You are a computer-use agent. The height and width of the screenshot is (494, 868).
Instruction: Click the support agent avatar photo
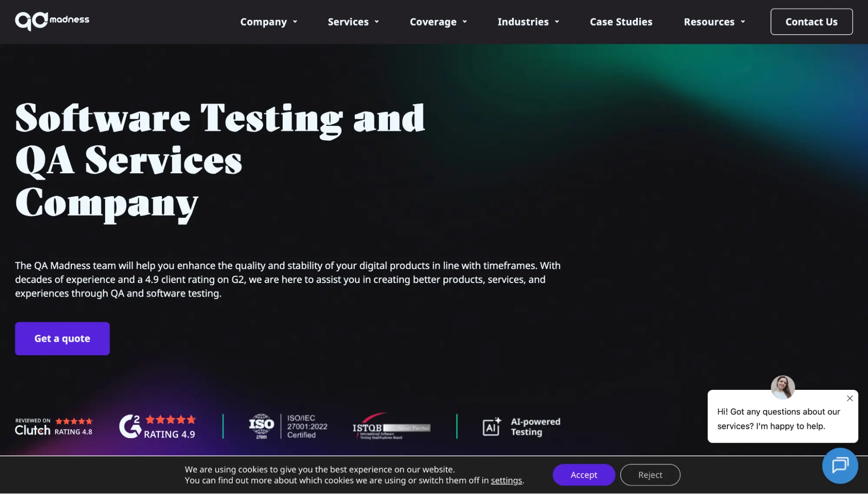click(782, 388)
